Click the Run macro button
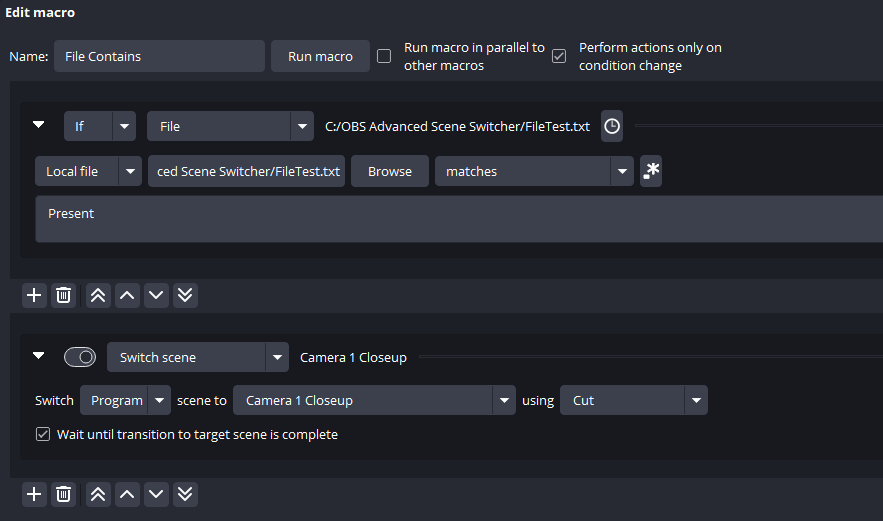Screen dimensions: 883x521 [x=320, y=56]
